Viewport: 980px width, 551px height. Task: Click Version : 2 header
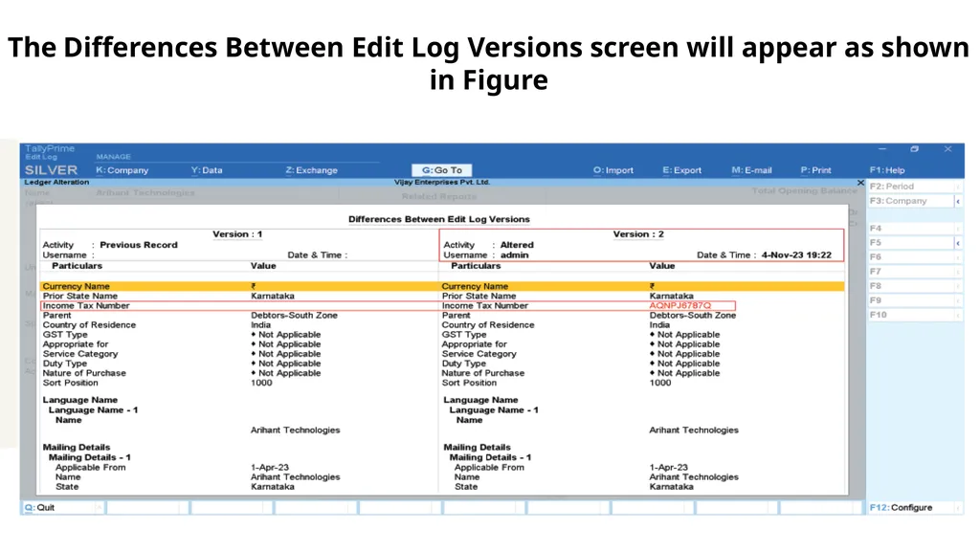coord(638,234)
